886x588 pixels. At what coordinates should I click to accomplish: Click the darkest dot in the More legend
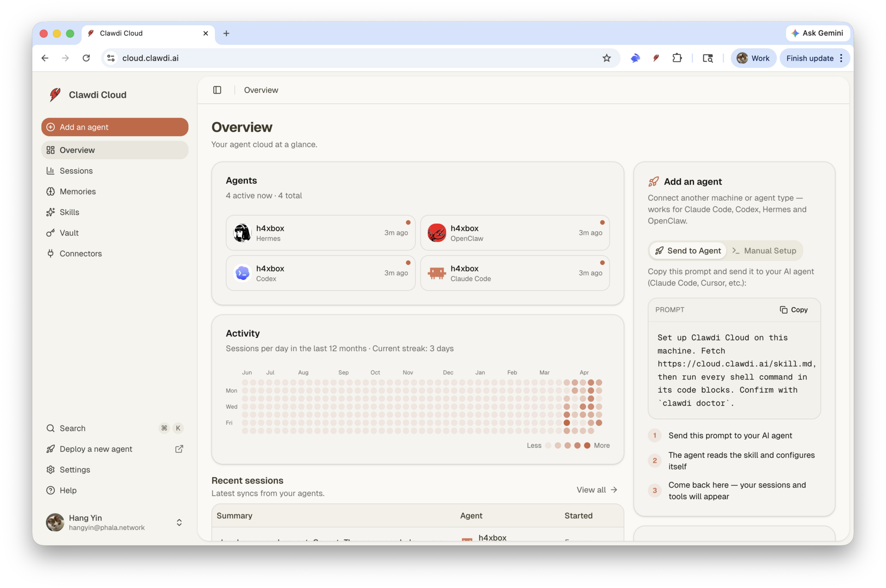tap(586, 445)
